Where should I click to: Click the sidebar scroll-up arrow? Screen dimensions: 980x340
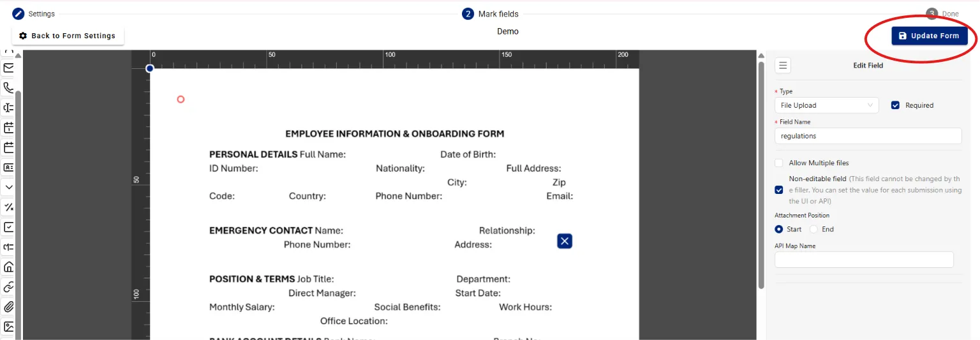coord(19,55)
